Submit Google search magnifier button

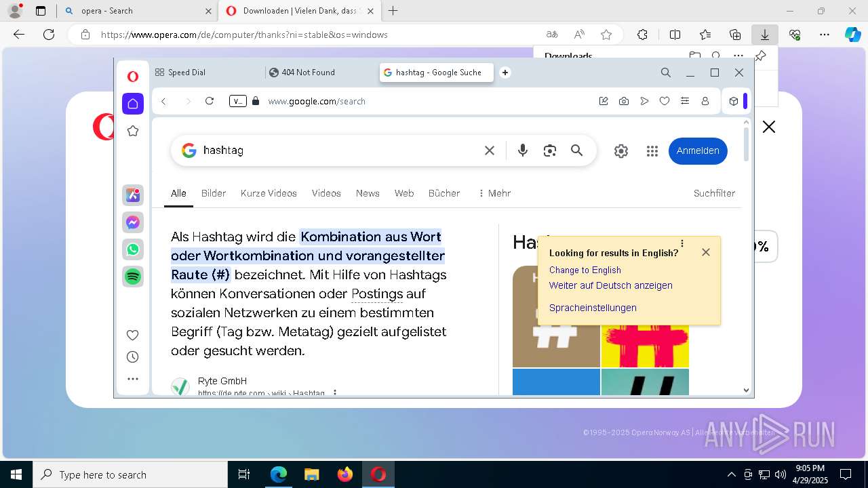tap(577, 150)
